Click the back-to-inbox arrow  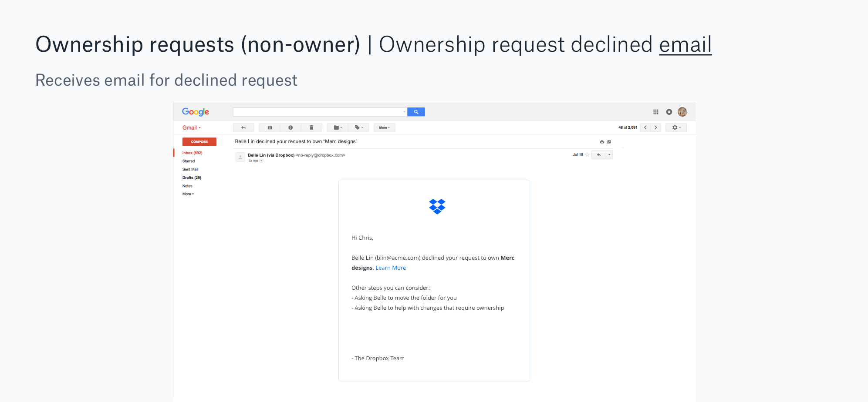(x=243, y=127)
